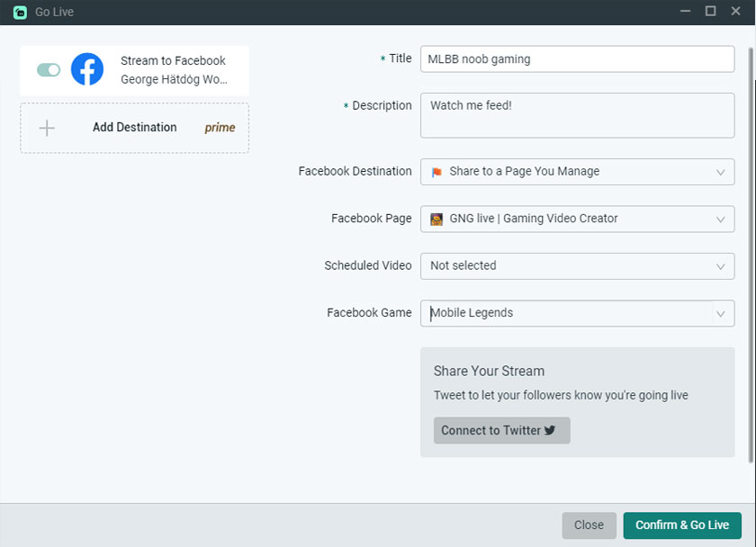Image resolution: width=756 pixels, height=547 pixels.
Task: Click Connect to Twitter button
Action: (x=501, y=430)
